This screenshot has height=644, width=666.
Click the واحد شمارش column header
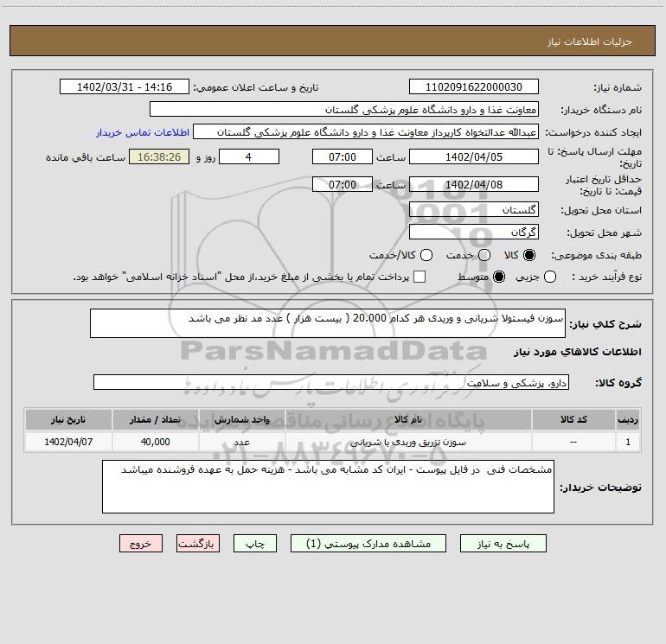click(241, 419)
